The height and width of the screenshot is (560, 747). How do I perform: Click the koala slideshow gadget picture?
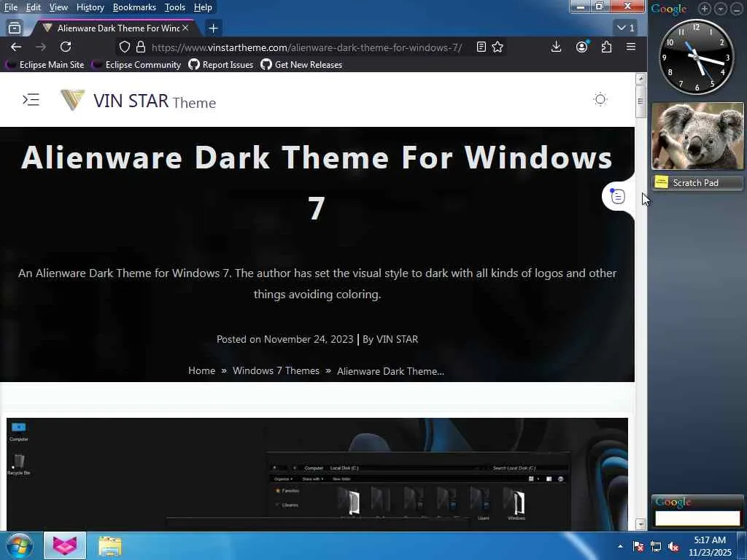pyautogui.click(x=697, y=136)
